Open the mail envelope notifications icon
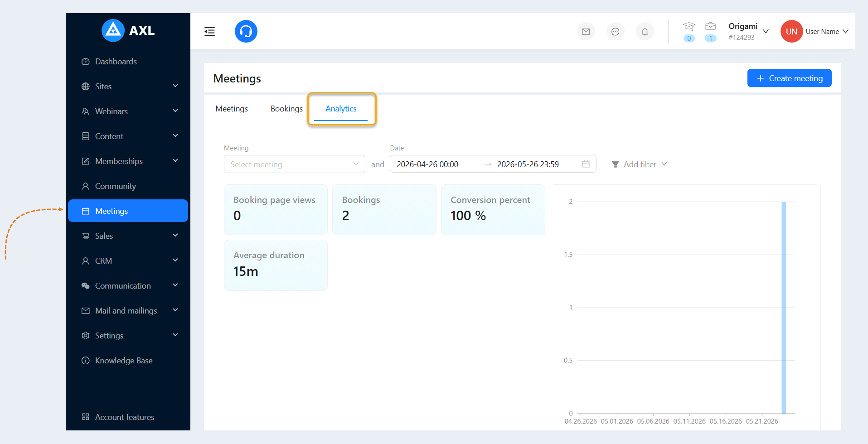This screenshot has width=868, height=444. [x=586, y=32]
